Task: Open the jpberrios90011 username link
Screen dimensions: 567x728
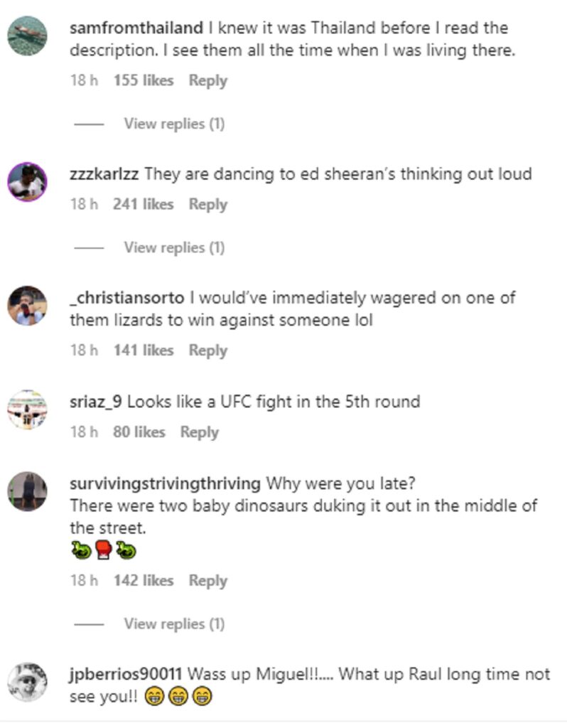Action: [126, 674]
